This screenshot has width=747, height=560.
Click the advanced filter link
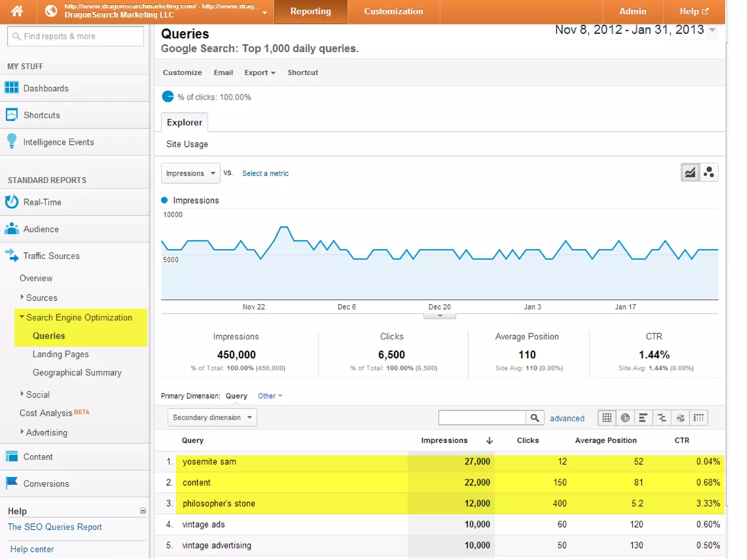(x=567, y=418)
